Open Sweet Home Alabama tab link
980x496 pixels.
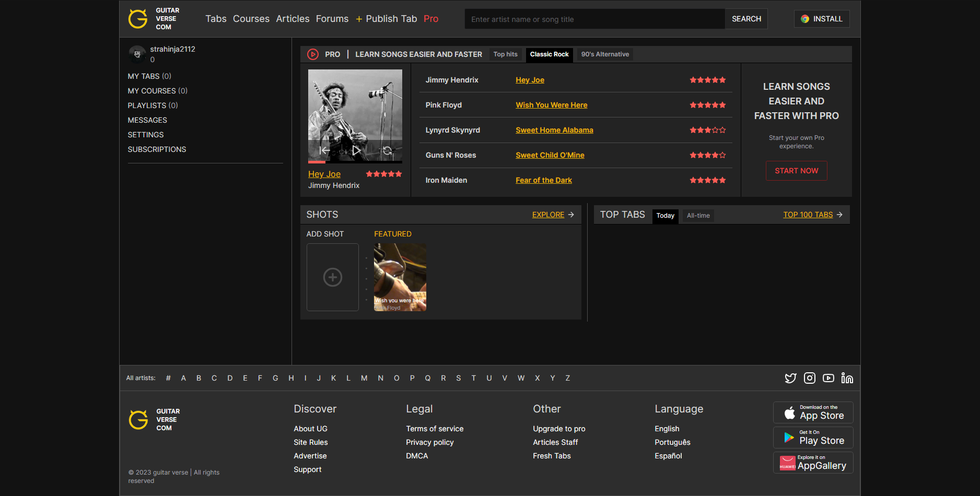[554, 130]
